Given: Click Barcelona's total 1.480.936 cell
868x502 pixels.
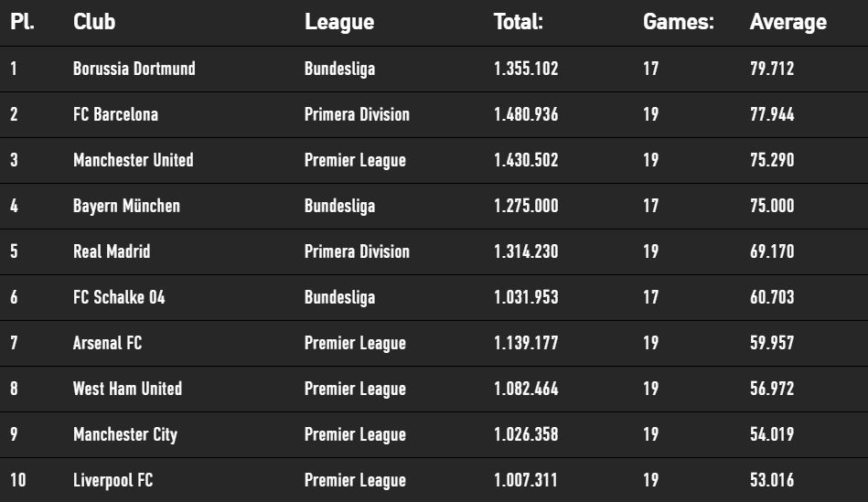Looking at the screenshot, I should click(526, 114).
